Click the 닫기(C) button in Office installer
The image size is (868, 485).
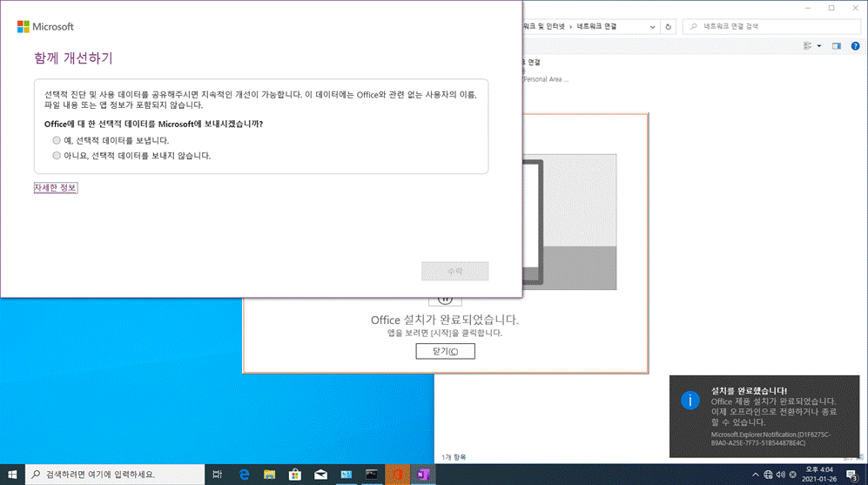pos(445,351)
